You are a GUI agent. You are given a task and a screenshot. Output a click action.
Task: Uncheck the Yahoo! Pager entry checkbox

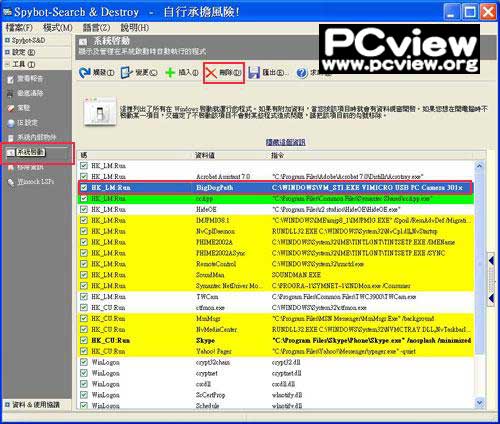[84, 351]
